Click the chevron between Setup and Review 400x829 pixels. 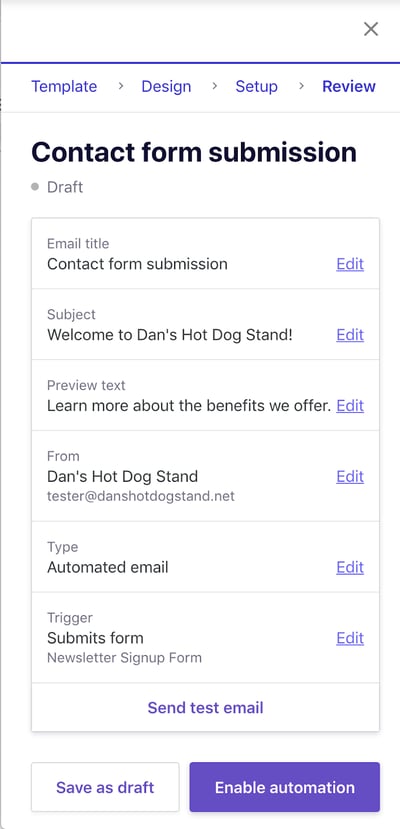point(301,86)
